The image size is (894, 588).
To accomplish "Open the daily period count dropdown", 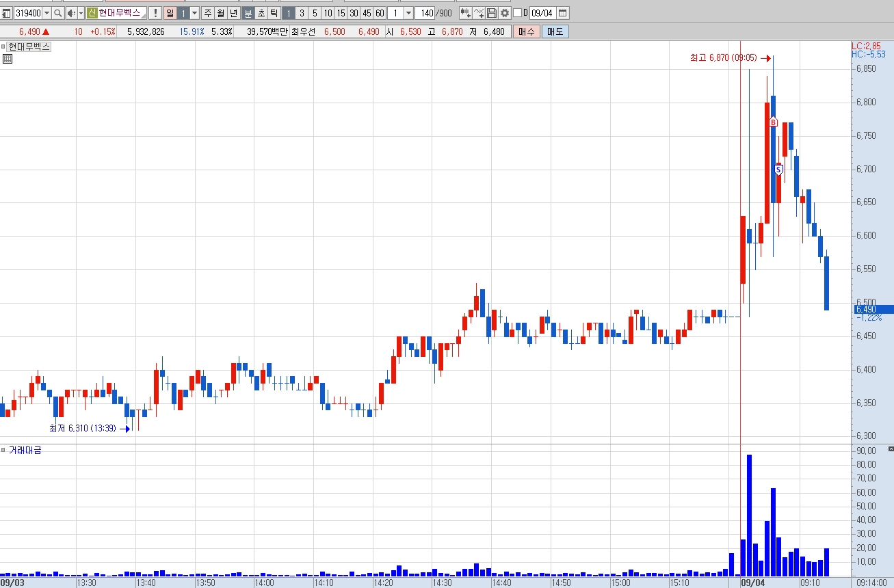I will (x=194, y=13).
